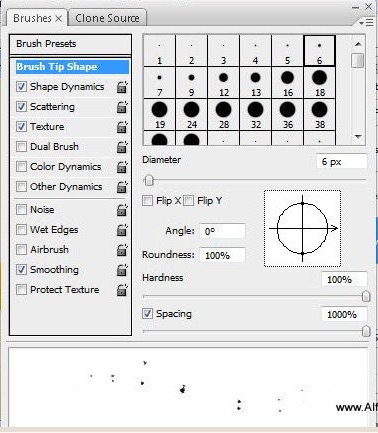Toggle the lock icon beside Airbrush

click(x=122, y=250)
